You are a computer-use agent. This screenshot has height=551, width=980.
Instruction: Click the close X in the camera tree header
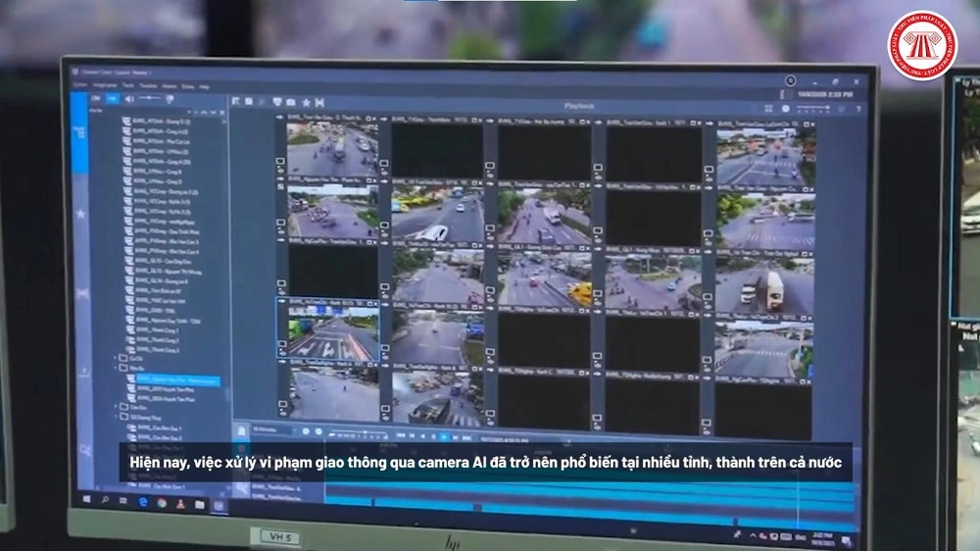click(x=221, y=113)
